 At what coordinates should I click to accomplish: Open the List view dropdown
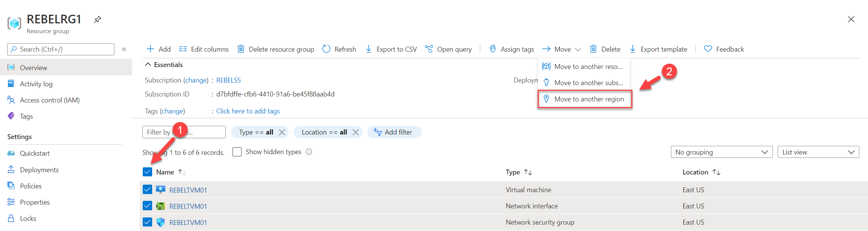pos(818,152)
